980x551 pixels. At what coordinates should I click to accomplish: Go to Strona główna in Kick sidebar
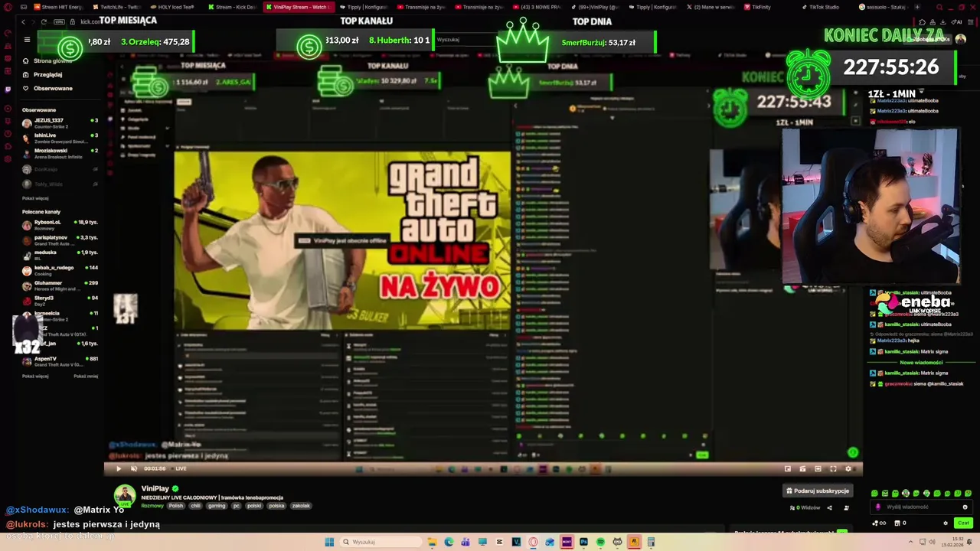47,60
